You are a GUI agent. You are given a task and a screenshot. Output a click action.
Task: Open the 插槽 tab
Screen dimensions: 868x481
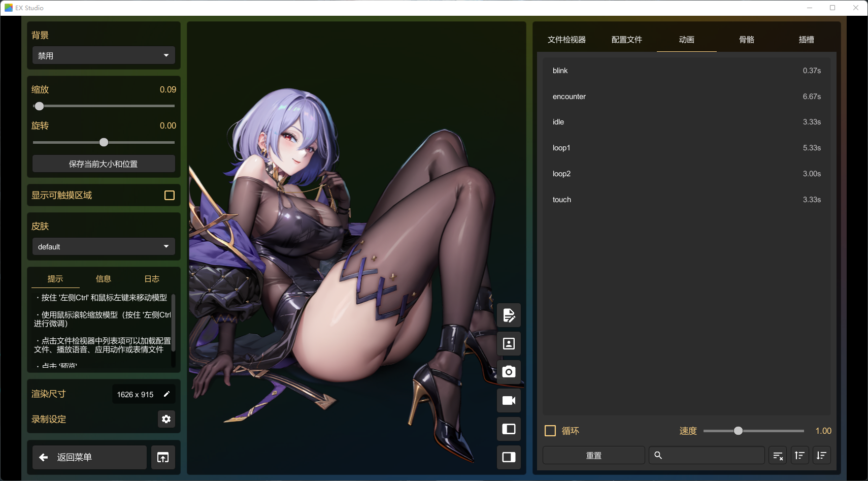click(x=807, y=40)
